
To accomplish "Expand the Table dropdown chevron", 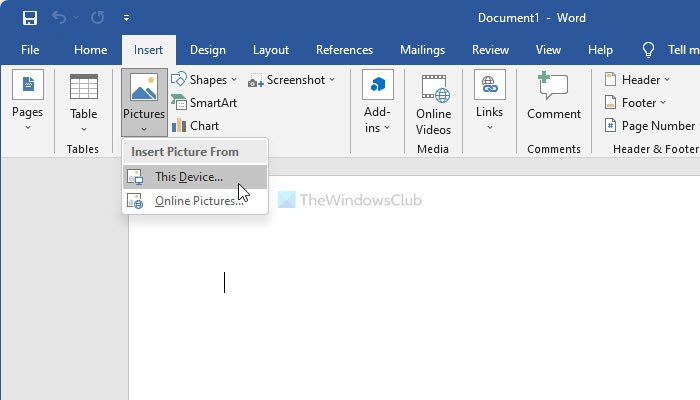I will click(83, 129).
